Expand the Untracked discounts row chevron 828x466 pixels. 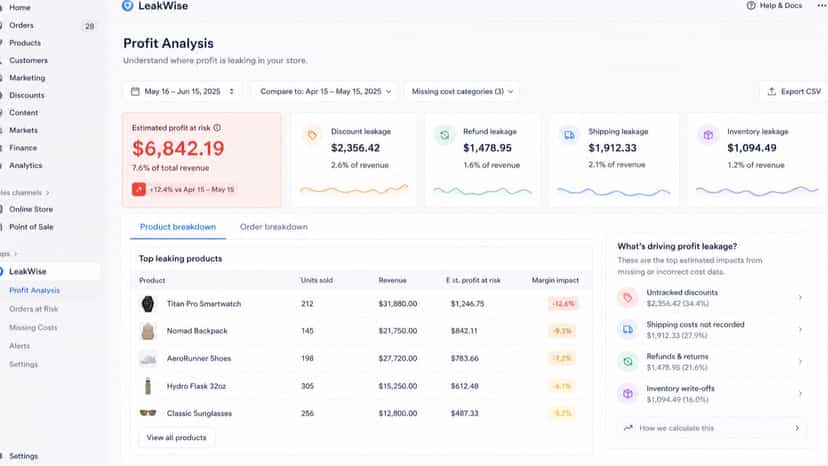pos(801,298)
